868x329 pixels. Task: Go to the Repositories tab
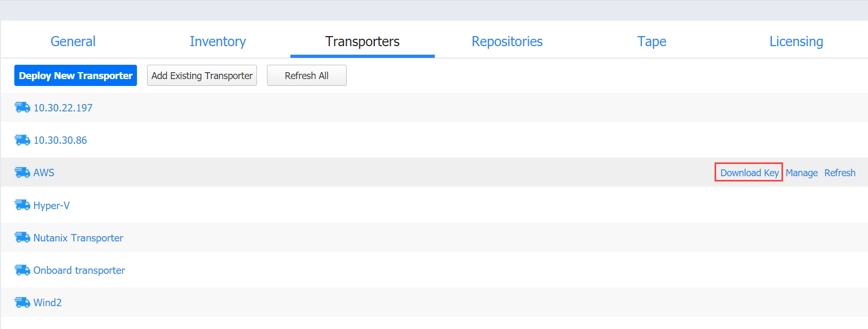click(507, 41)
